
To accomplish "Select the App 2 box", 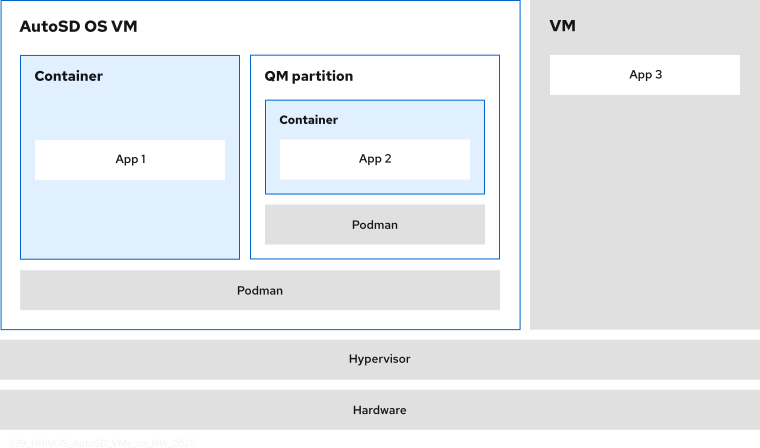I will [x=375, y=159].
